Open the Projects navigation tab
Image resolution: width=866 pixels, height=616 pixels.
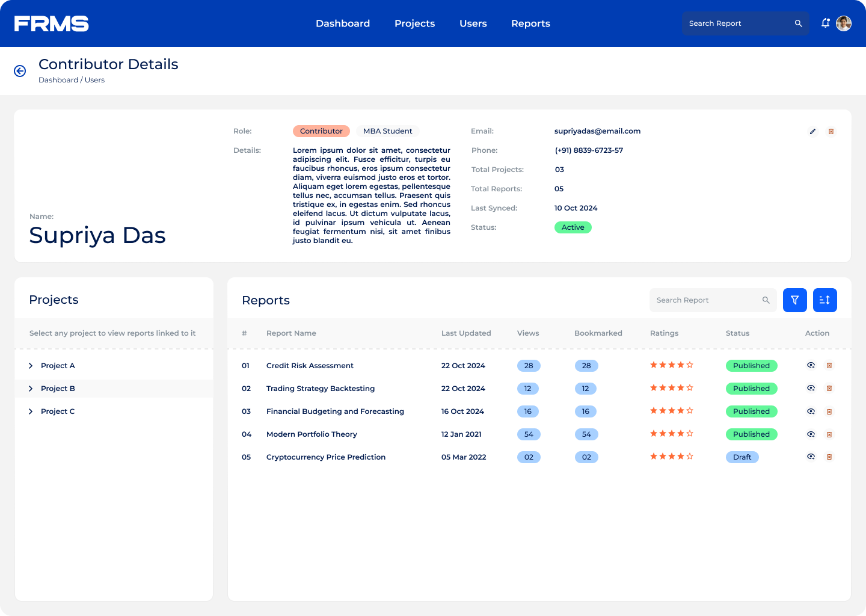pyautogui.click(x=414, y=23)
